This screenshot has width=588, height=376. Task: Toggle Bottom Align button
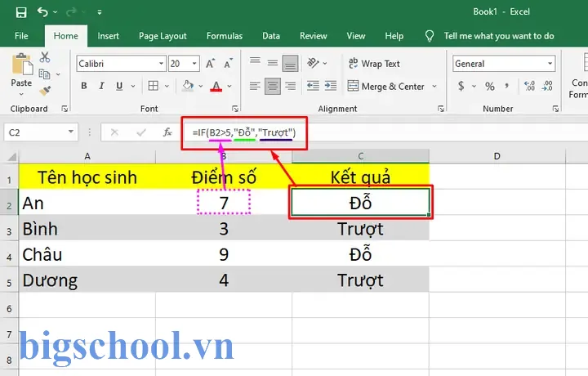[290, 64]
